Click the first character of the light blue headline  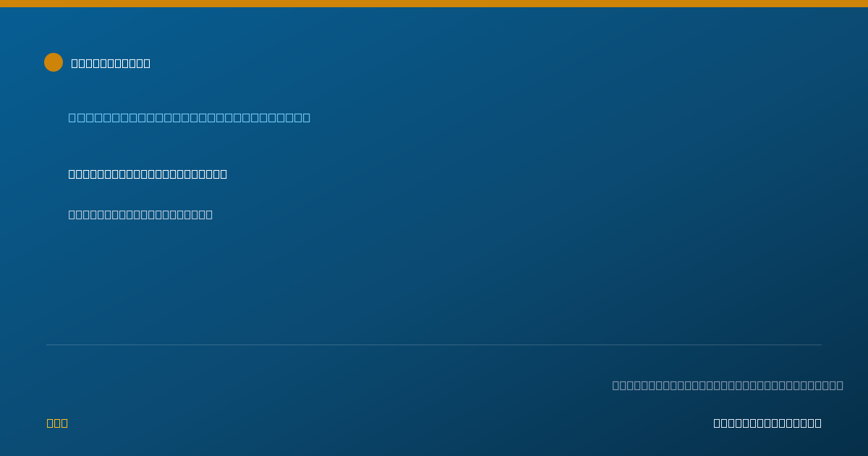[x=72, y=117]
